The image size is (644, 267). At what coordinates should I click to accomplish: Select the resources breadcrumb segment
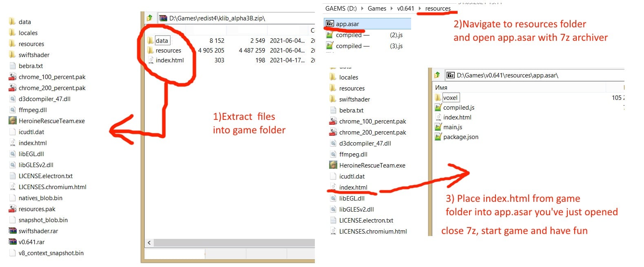(x=438, y=9)
